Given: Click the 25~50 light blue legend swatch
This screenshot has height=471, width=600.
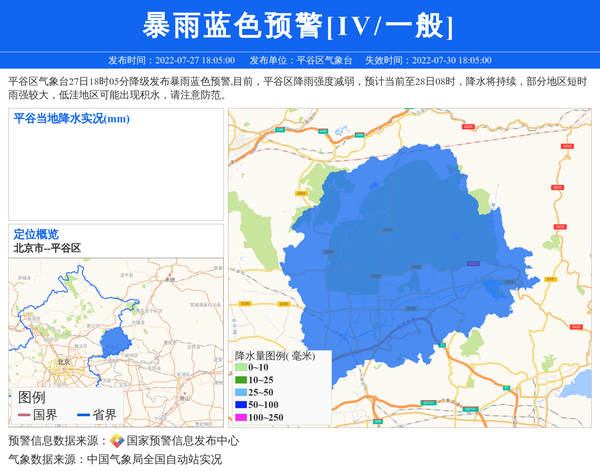Looking at the screenshot, I should click(240, 393).
